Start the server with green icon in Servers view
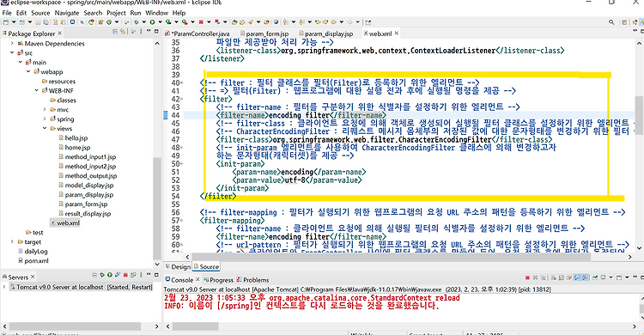This screenshot has height=335, width=644. [x=110, y=275]
